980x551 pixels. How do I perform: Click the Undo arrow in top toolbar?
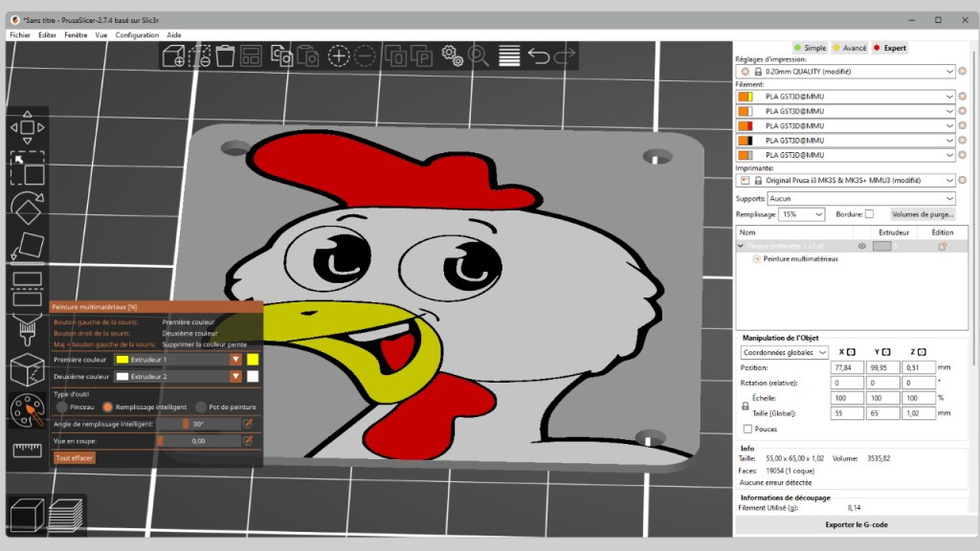click(539, 56)
